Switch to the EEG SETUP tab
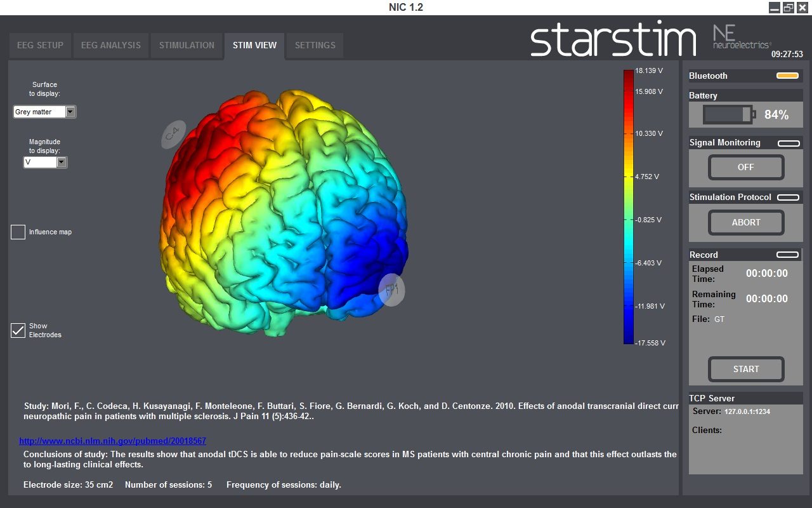This screenshot has width=812, height=508. click(x=40, y=45)
